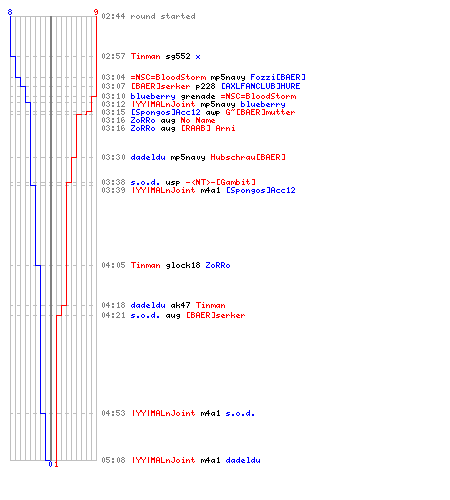
Task: Select ZoRRo in the 04:05 glock18 row
Action: pos(218,265)
